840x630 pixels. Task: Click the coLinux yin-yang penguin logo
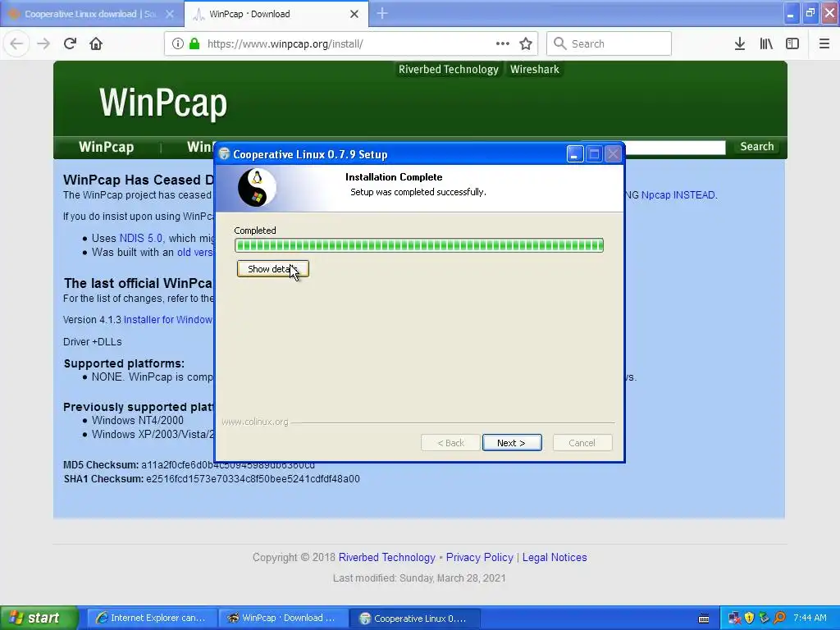pos(257,188)
